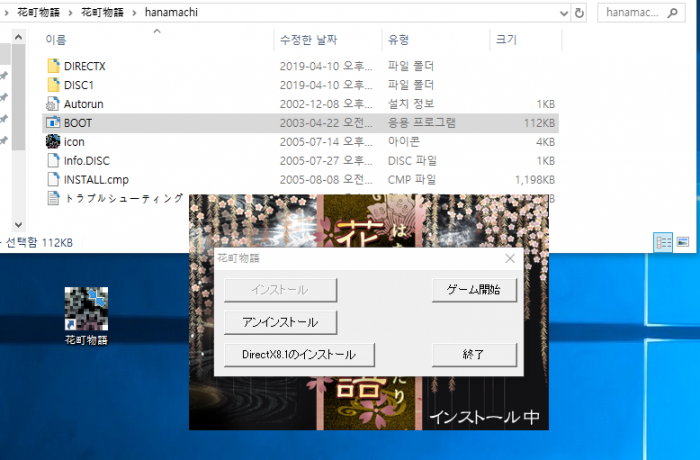Click the 2005-08-08 date cell
The image size is (700, 460).
coord(326,180)
